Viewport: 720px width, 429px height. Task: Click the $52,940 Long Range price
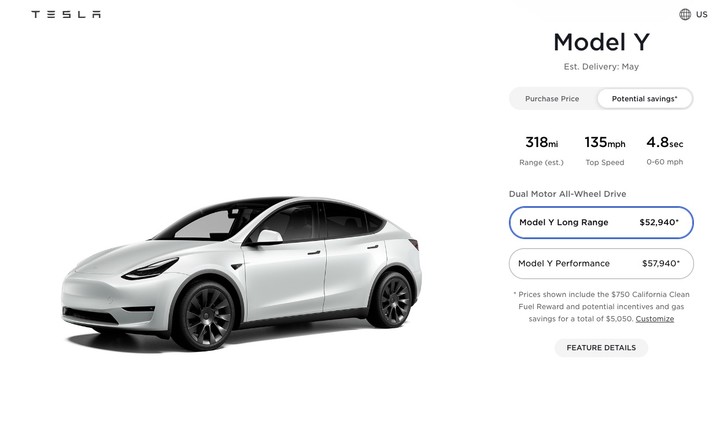click(x=659, y=222)
